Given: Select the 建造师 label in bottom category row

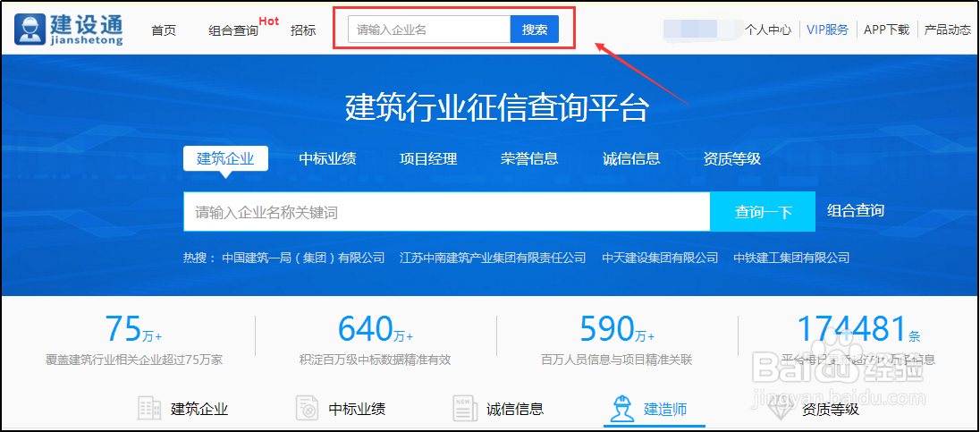Looking at the screenshot, I should (x=665, y=410).
